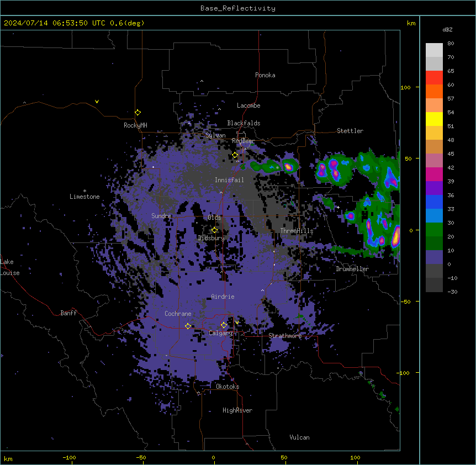Select the yellow V marker east of Calgary

tap(237, 323)
